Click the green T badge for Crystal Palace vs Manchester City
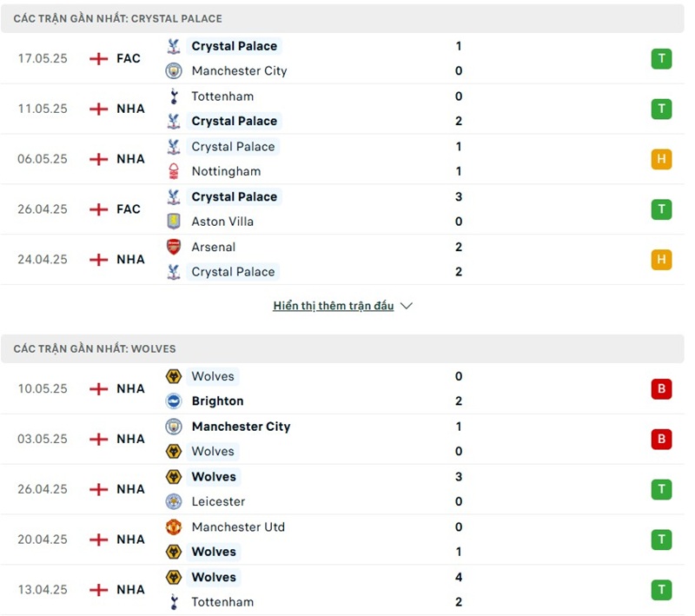 pos(661,59)
